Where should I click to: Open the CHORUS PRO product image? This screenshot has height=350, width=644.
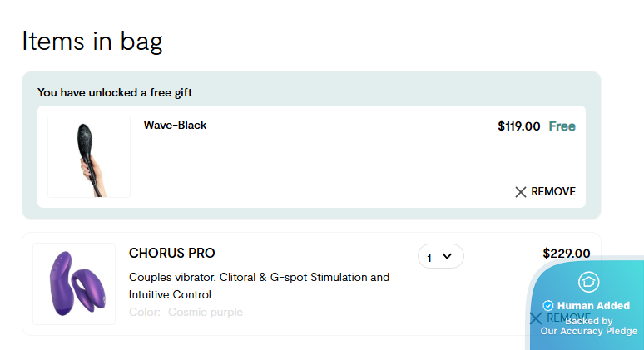click(x=74, y=283)
